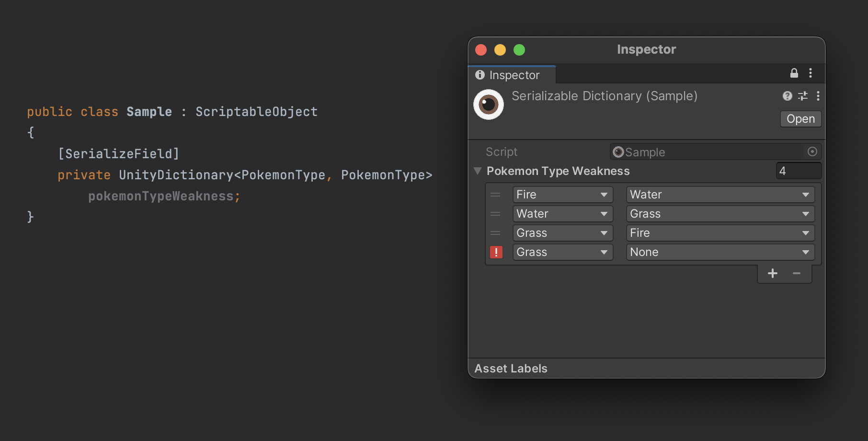Click the Fire row drag handle
Viewport: 868px width, 441px height.
tap(495, 195)
